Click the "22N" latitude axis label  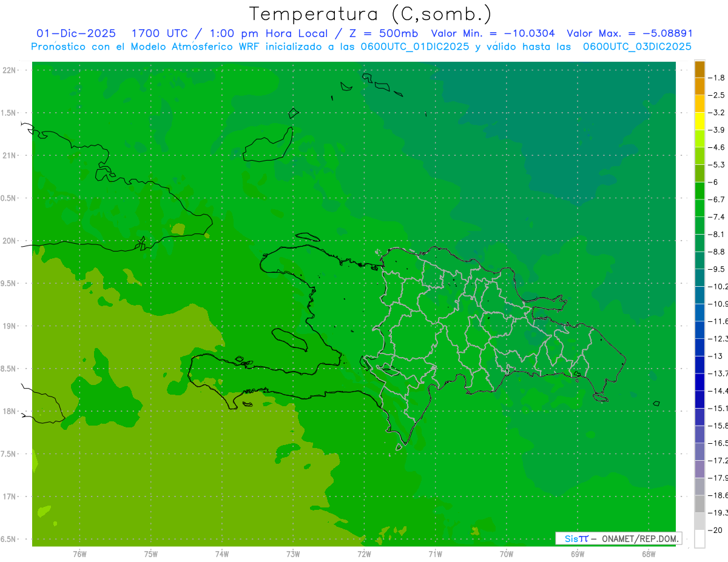(x=10, y=70)
